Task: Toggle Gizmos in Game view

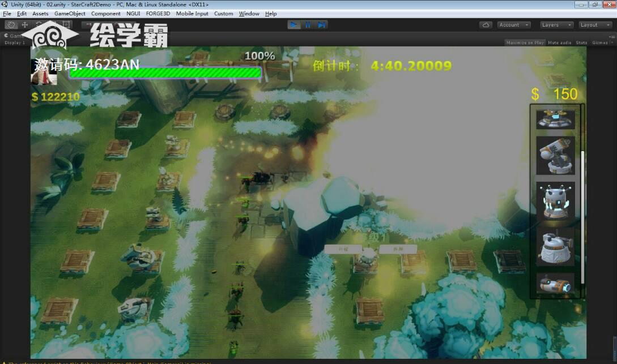Action: 599,42
